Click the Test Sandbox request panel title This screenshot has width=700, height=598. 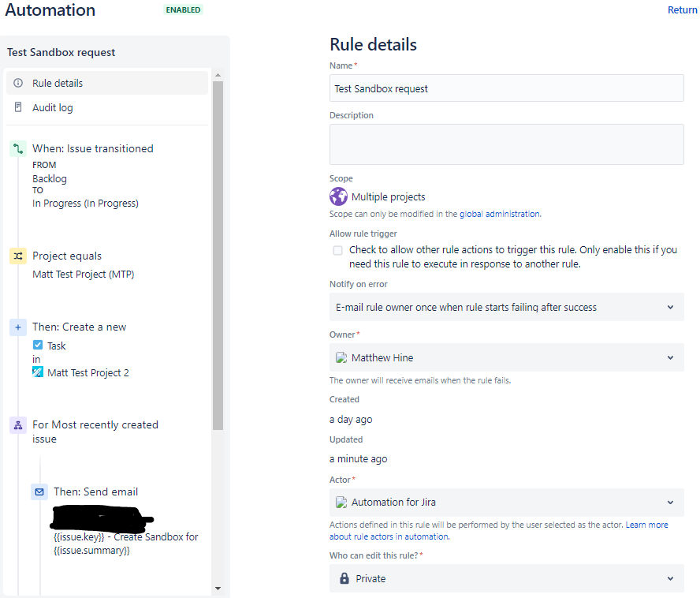click(61, 52)
